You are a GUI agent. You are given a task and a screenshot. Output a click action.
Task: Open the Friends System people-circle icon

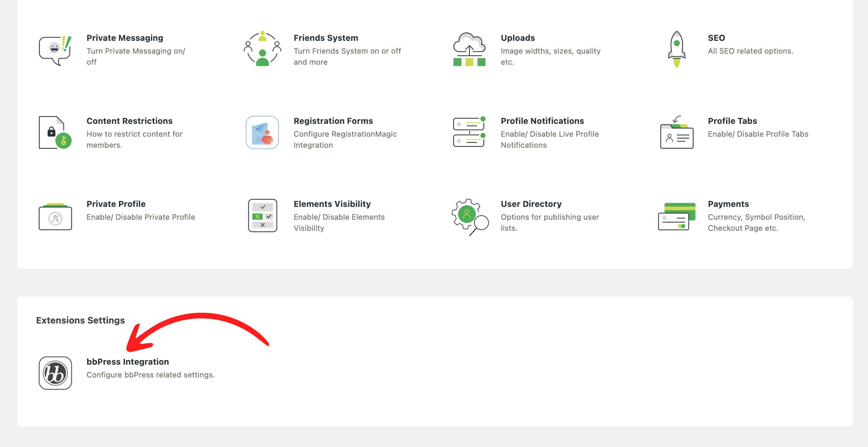[262, 49]
